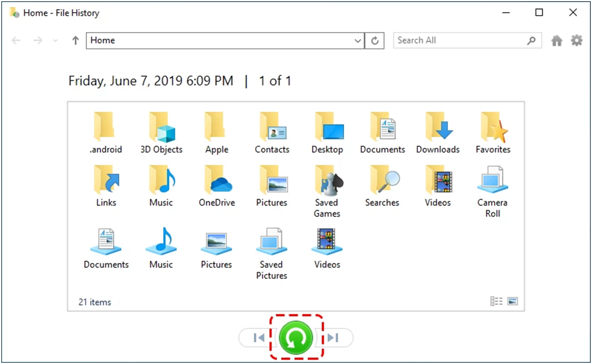
Task: Select the OneDrive folder
Action: tap(216, 186)
